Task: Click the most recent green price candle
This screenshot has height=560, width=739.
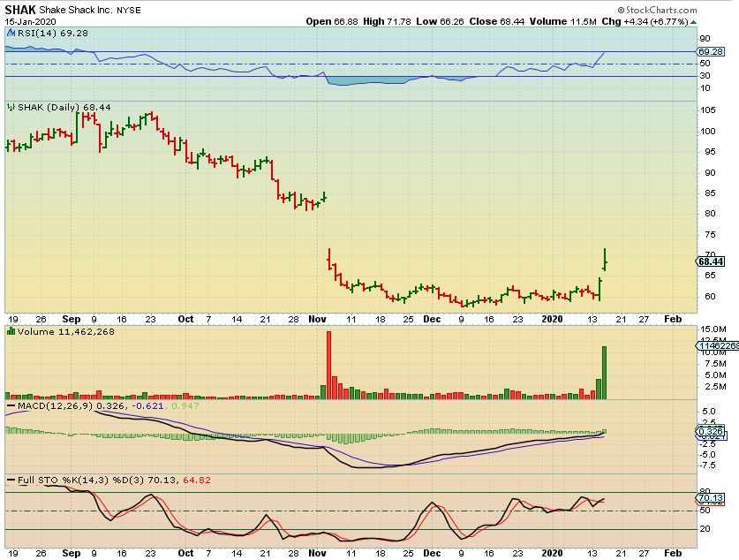Action: click(605, 259)
